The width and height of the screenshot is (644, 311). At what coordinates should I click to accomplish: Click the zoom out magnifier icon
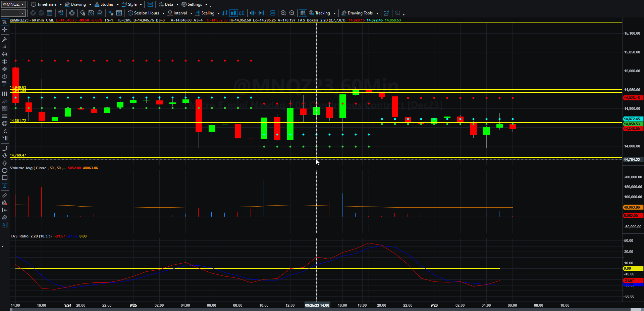[x=292, y=13]
